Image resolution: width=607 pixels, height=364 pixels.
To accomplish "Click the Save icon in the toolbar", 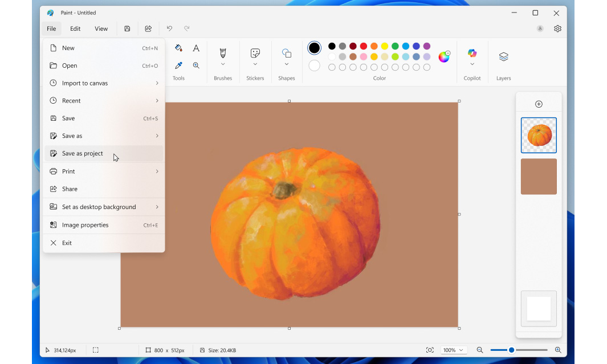I will (127, 28).
